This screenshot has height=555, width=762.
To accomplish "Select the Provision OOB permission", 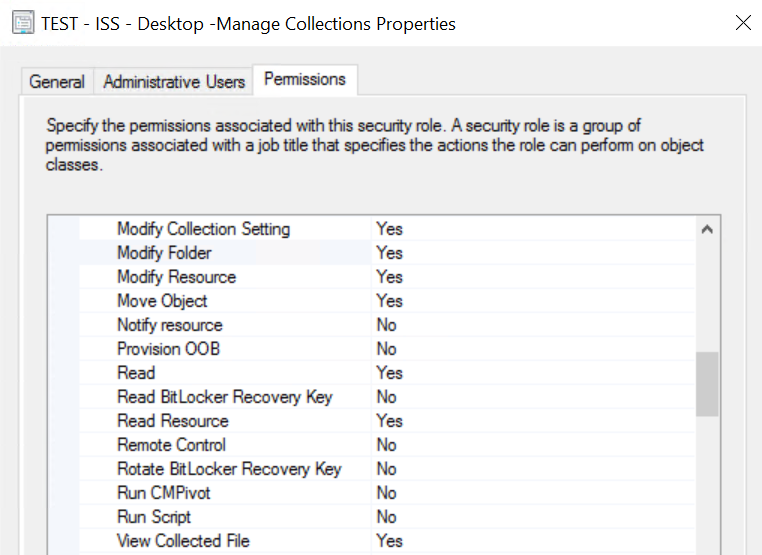I will pos(387,349).
